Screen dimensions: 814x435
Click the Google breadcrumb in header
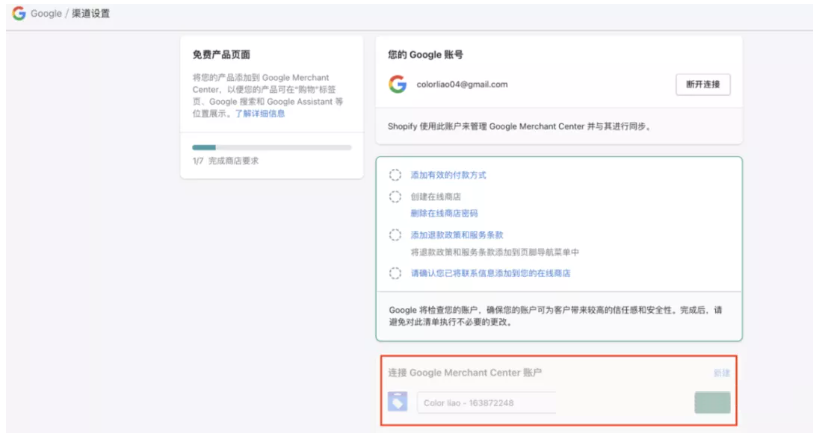click(x=46, y=13)
